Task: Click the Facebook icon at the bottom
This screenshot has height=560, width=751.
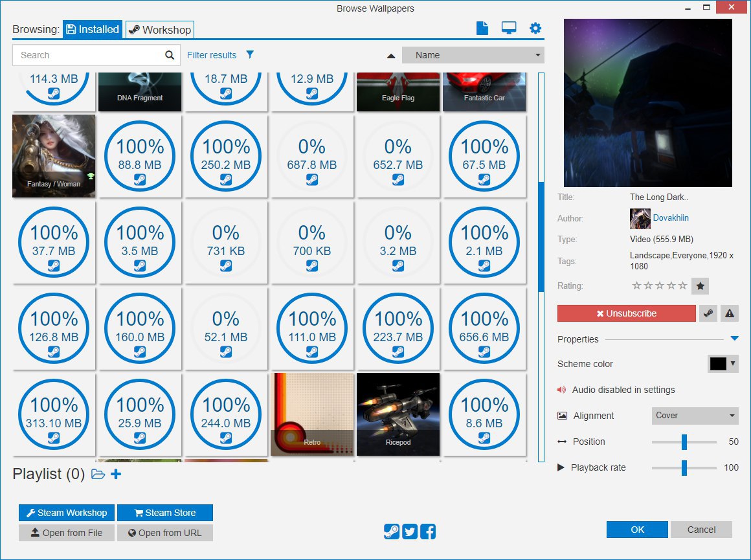Action: (x=427, y=532)
